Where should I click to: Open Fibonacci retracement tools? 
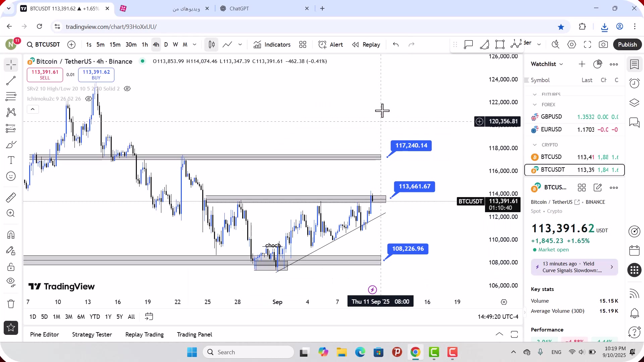coord(11,97)
